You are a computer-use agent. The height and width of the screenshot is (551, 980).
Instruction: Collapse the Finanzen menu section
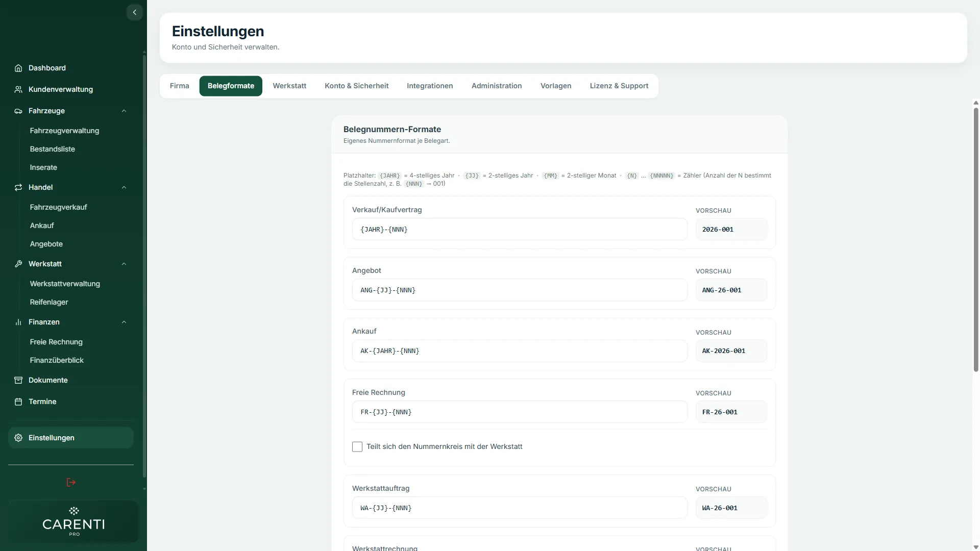tap(124, 322)
